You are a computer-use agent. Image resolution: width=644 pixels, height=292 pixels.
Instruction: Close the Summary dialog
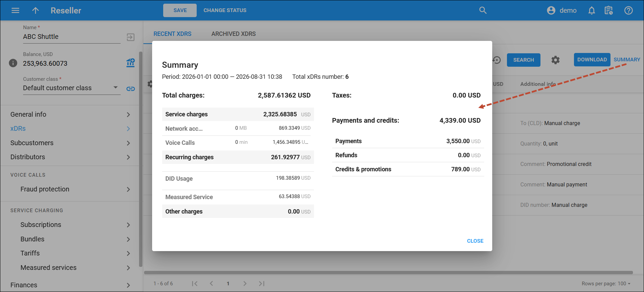coord(475,241)
